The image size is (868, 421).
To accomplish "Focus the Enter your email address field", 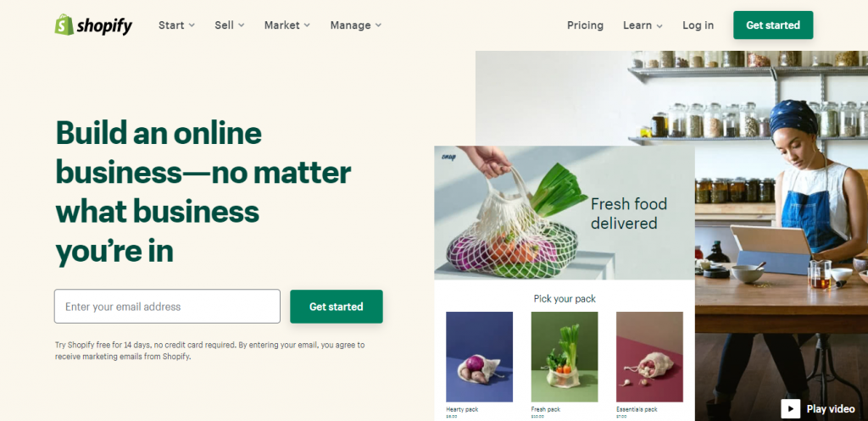I will tap(167, 307).
